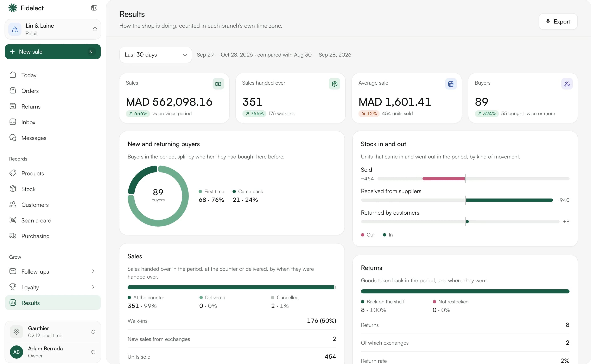Go to the Stock page
This screenshot has width=591, height=364.
53,189
